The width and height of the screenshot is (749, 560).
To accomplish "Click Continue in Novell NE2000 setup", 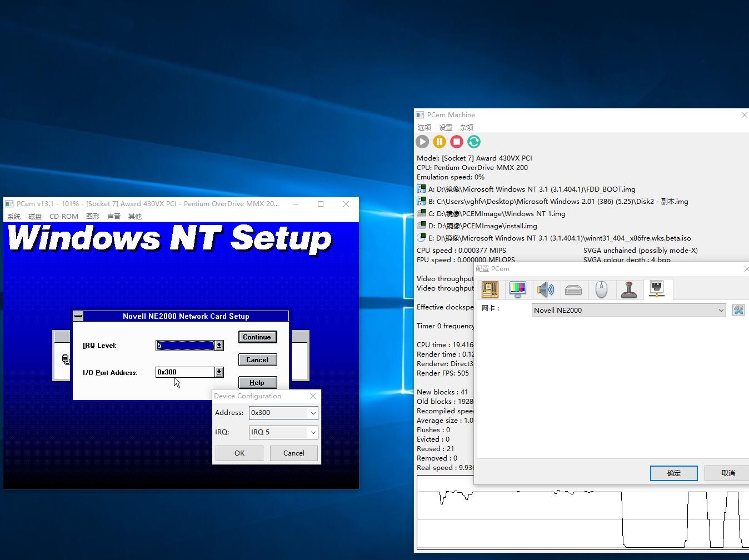I will tap(257, 337).
